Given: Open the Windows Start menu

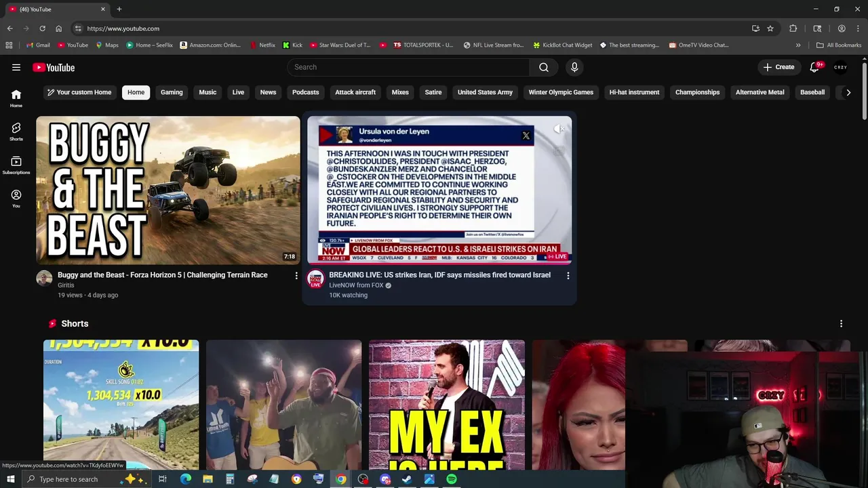Looking at the screenshot, I should click(10, 479).
